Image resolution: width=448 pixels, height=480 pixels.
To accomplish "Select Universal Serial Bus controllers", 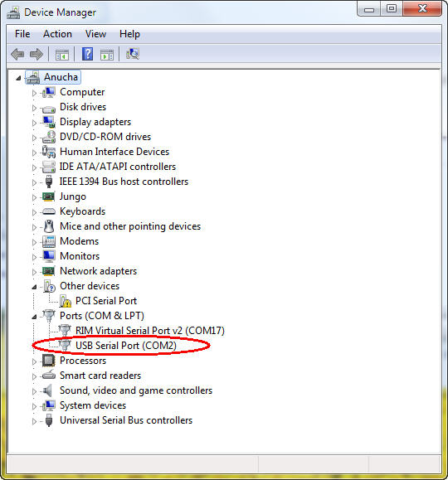I will 126,420.
